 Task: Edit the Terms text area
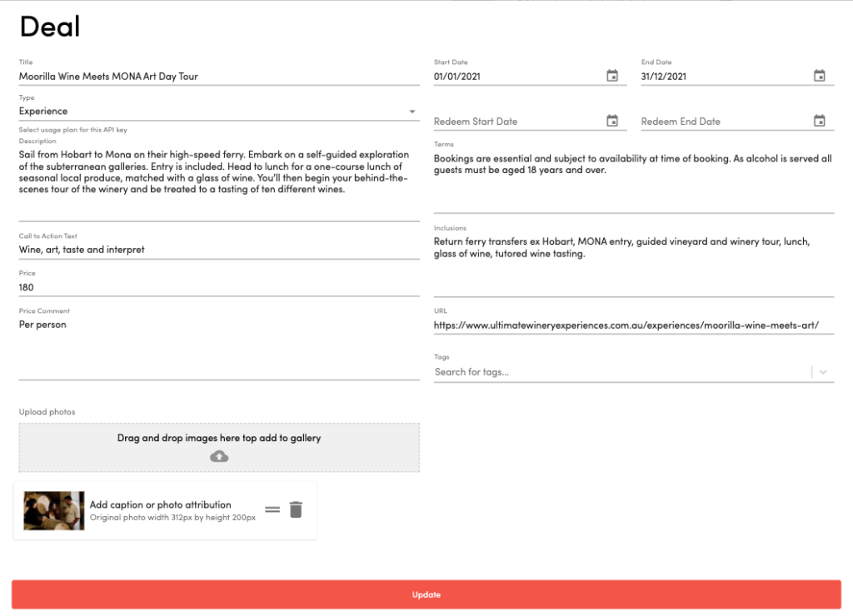point(634,181)
